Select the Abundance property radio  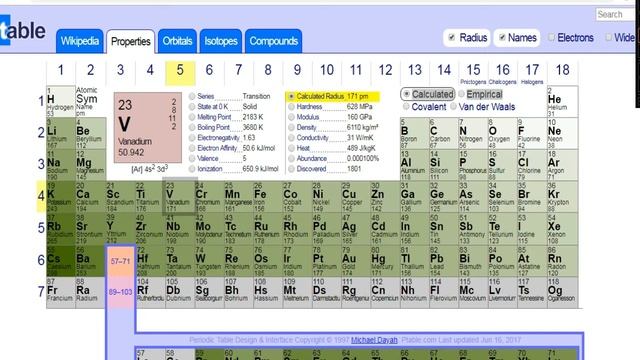(291, 158)
